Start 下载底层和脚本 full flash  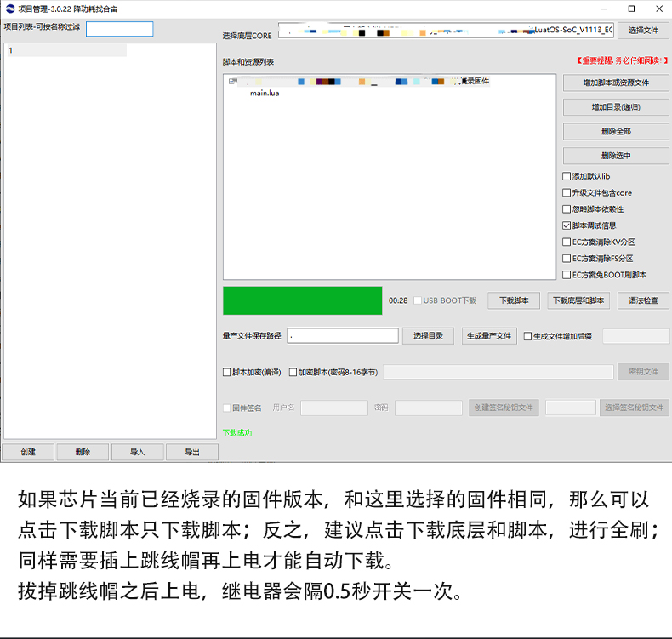click(x=578, y=301)
